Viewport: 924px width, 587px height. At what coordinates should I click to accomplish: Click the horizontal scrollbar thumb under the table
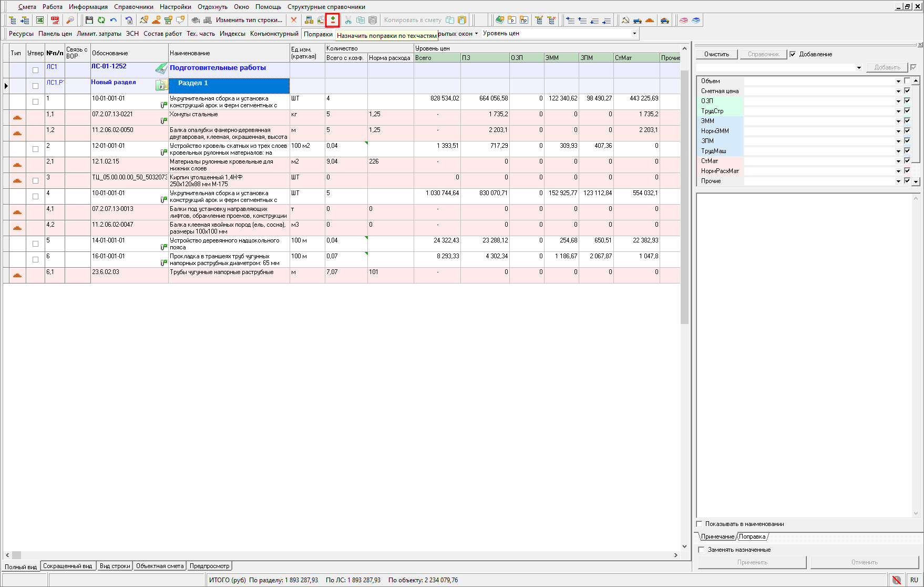[17, 555]
